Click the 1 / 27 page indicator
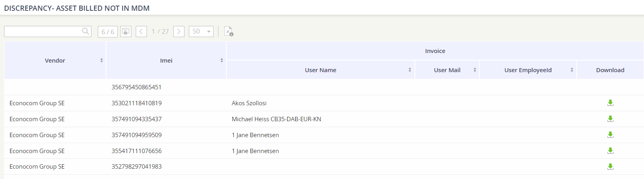The image size is (644, 179). pos(160,31)
